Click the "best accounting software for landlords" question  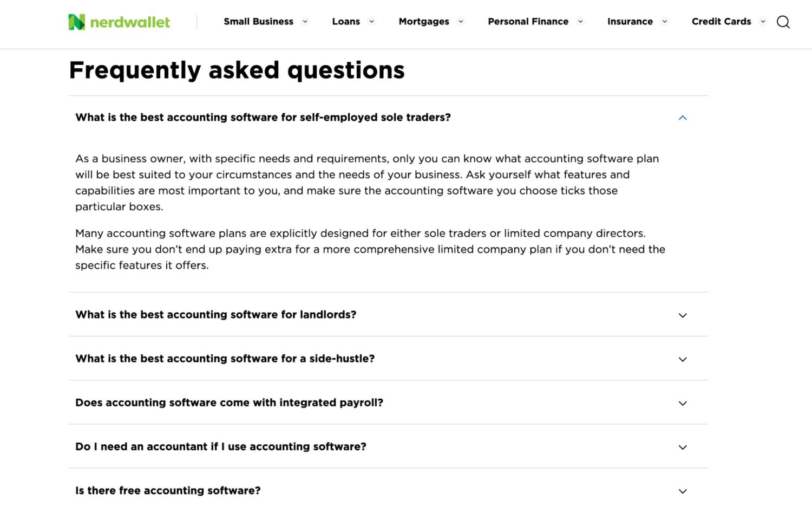[215, 314]
